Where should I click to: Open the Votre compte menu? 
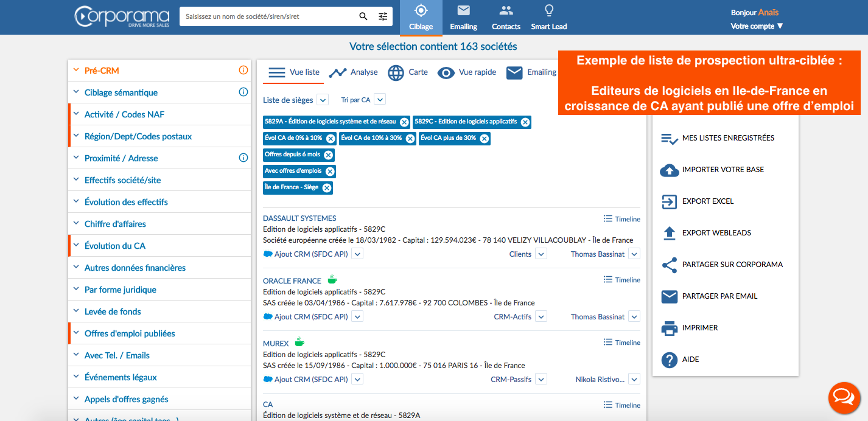[757, 26]
